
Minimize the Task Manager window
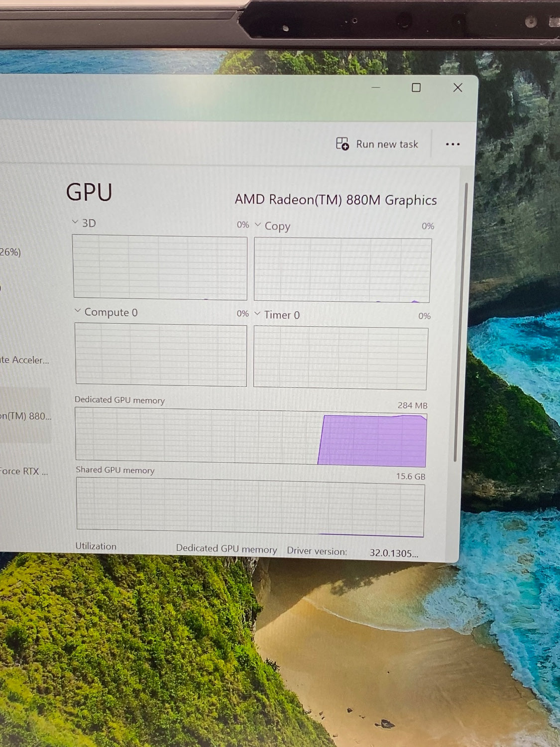coord(376,88)
